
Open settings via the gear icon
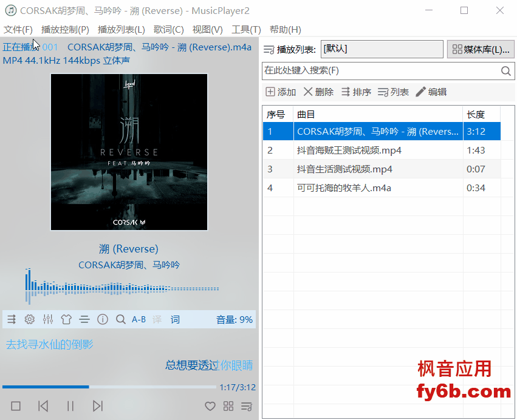[30, 319]
